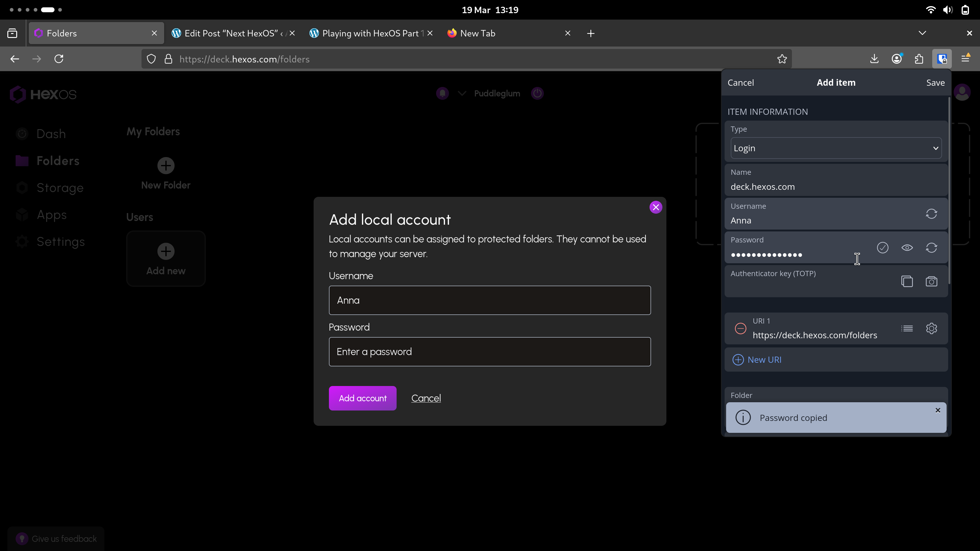Viewport: 980px width, 551px height.
Task: Click the HexOS logo
Action: [x=43, y=94]
